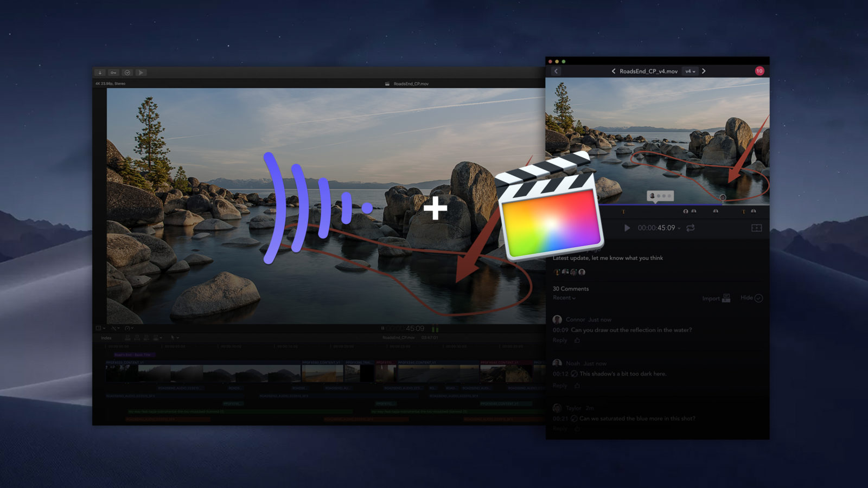Select 'This shadow's a bit too dark here.' comment
The width and height of the screenshot is (868, 488).
click(623, 374)
